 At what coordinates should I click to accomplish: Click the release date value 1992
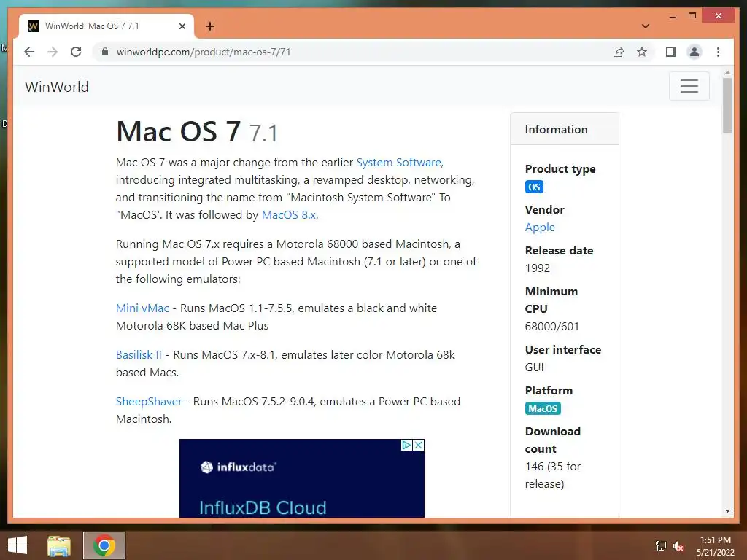coord(538,268)
